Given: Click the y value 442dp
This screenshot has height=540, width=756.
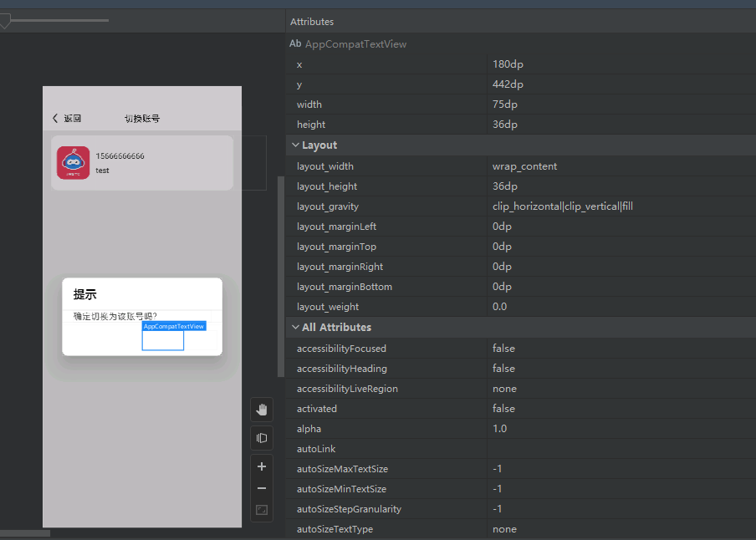Looking at the screenshot, I should [x=508, y=84].
